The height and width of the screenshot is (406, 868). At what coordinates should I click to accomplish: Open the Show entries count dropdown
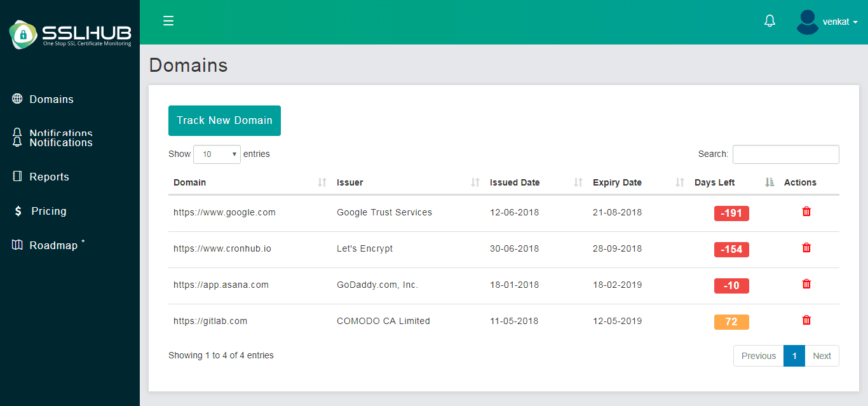pos(217,154)
